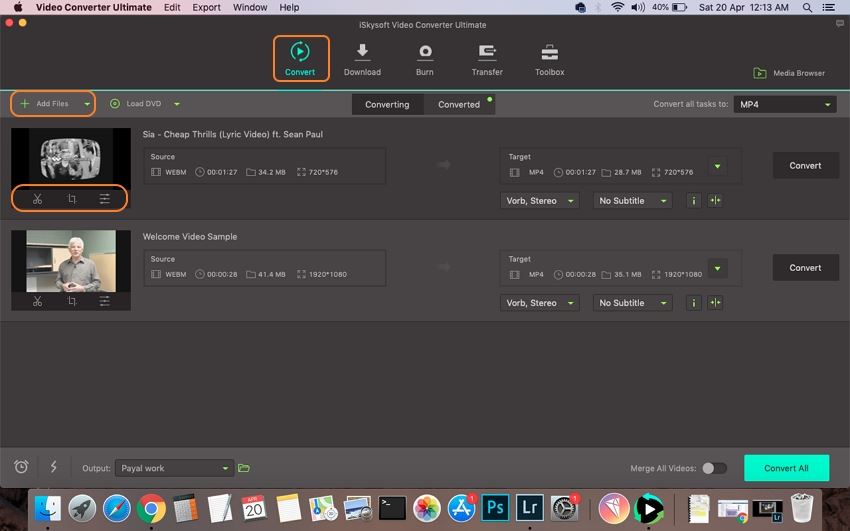The height and width of the screenshot is (531, 850).
Task: Click the high speed lightning icon
Action: click(x=54, y=467)
